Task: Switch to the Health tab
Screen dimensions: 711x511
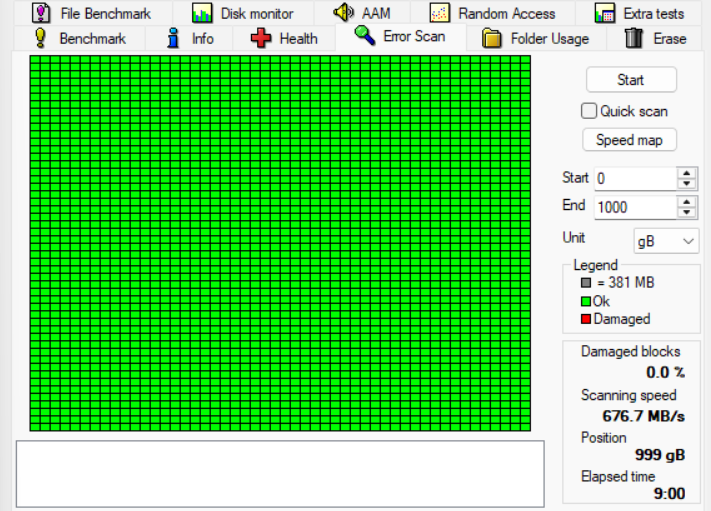Action: 284,38
